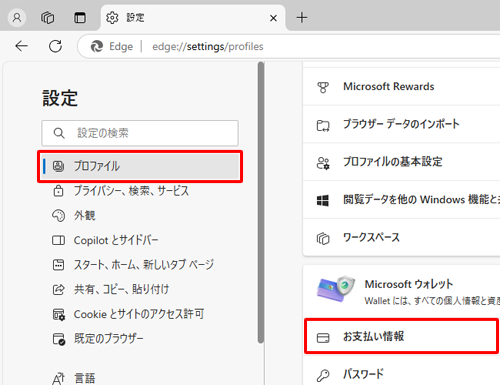Click the sidebar icon beside Copilot とサイドバー

point(58,240)
